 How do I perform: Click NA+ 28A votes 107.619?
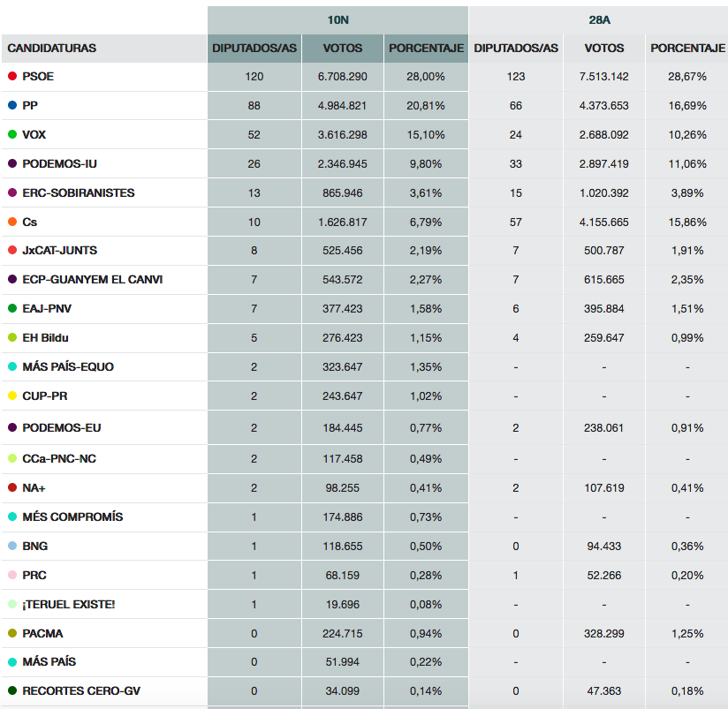(604, 488)
